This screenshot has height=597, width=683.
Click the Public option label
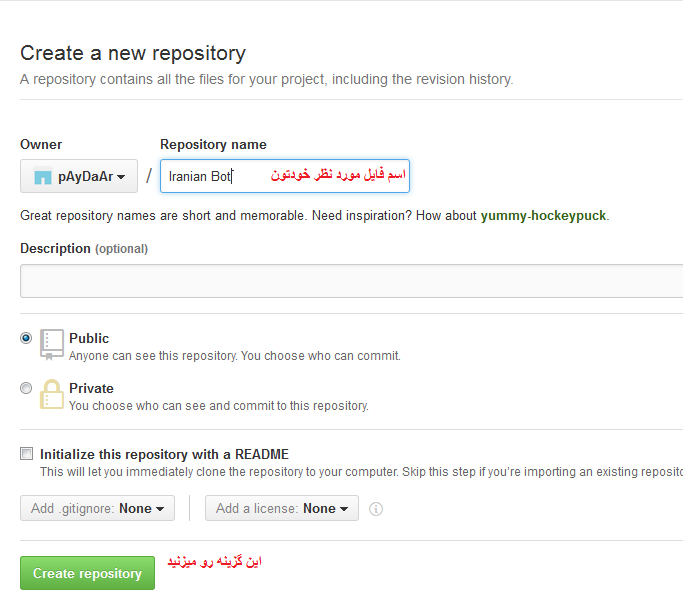[89, 338]
